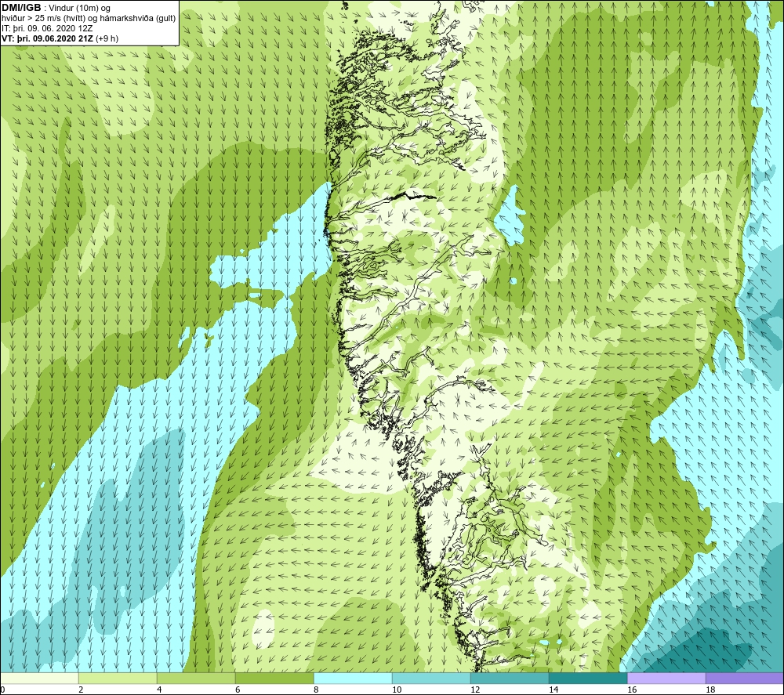Click the legend scale label '12'

[x=475, y=690]
